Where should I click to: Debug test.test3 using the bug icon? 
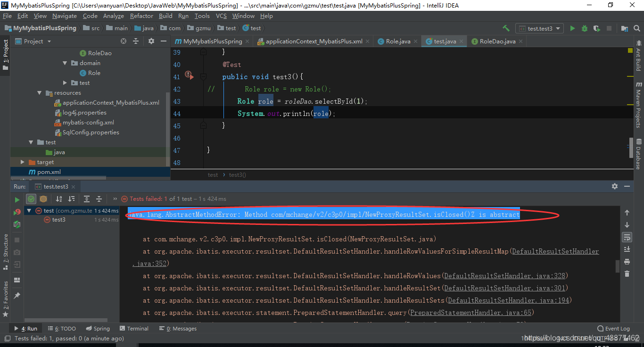(x=584, y=28)
